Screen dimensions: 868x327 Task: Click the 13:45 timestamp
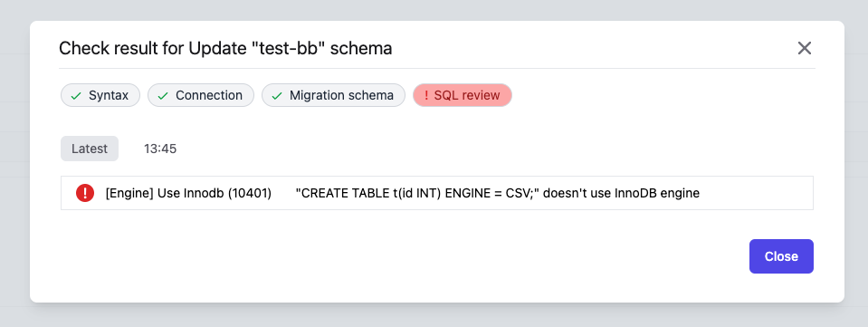click(x=160, y=149)
